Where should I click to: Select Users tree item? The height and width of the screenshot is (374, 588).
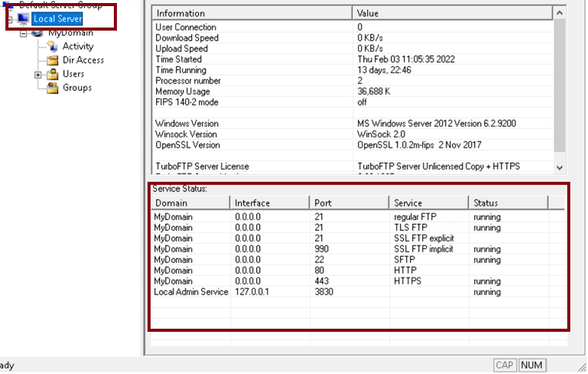coord(73,74)
